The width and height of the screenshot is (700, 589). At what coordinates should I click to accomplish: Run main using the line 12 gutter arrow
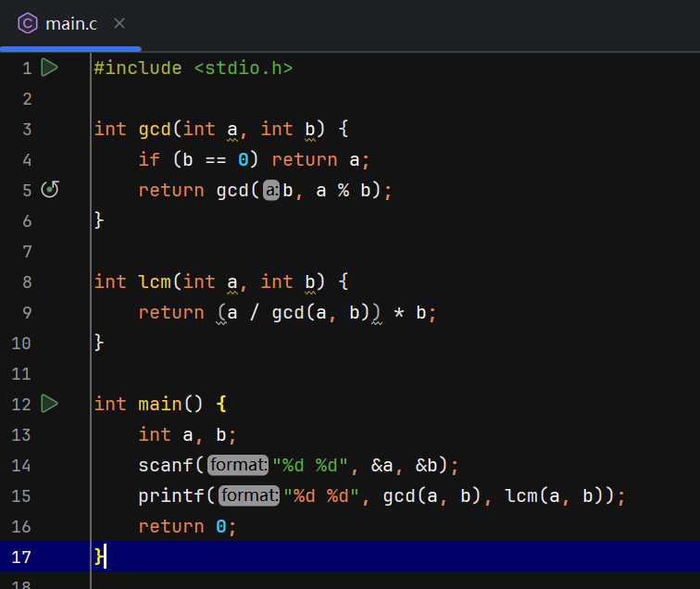pyautogui.click(x=50, y=404)
